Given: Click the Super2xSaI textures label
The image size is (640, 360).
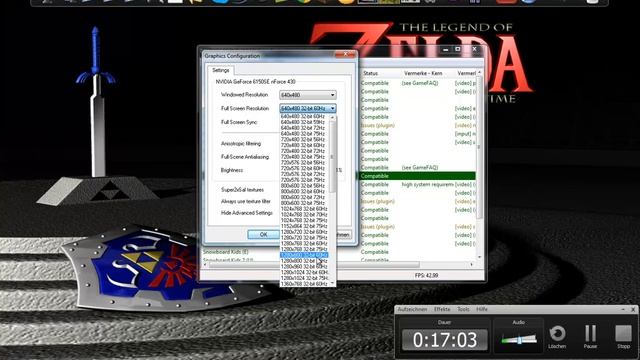Looking at the screenshot, I should tap(242, 190).
